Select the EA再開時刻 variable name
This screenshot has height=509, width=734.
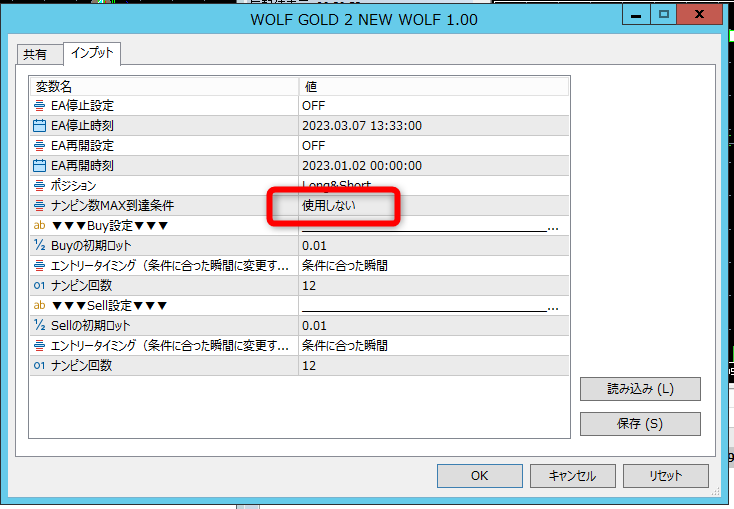click(x=82, y=166)
